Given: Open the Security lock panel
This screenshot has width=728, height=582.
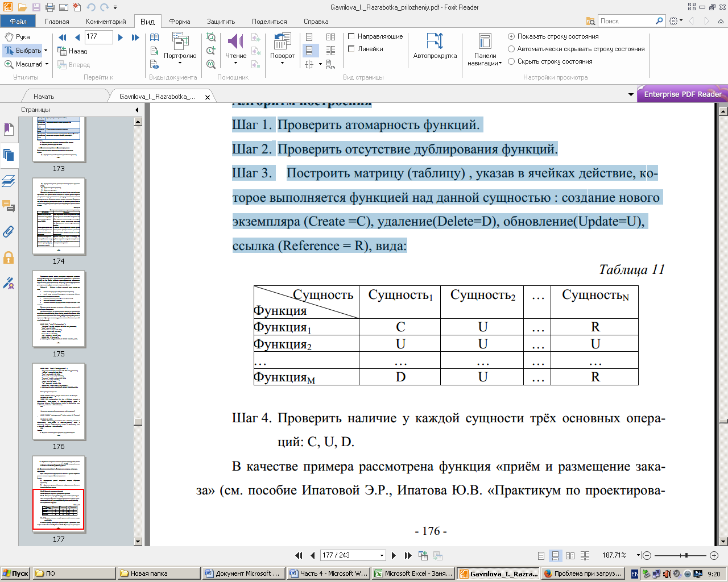Looking at the screenshot, I should coord(9,257).
